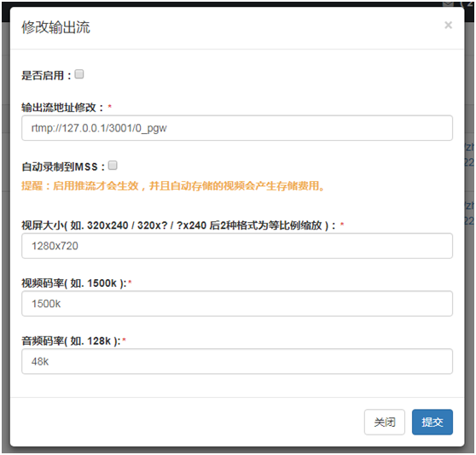This screenshot has height=455, width=476.
Task: Click the 1280x720 screen size field
Action: (x=237, y=246)
